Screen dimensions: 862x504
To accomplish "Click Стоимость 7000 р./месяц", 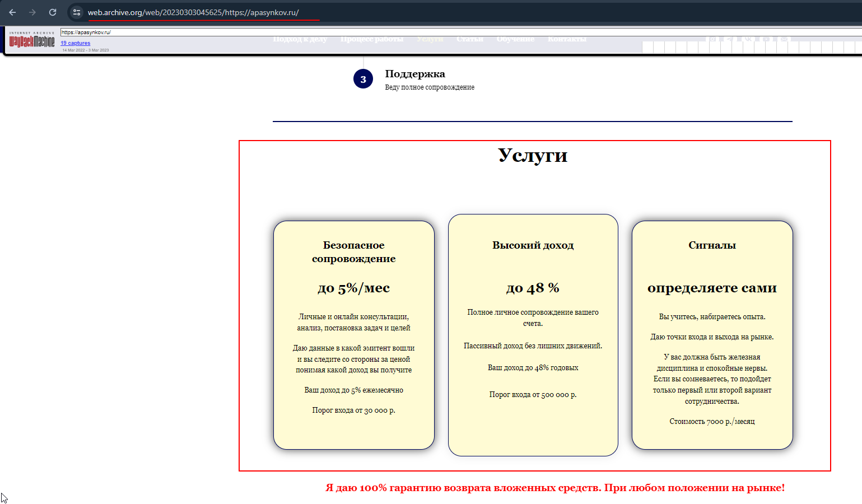I will coord(712,422).
